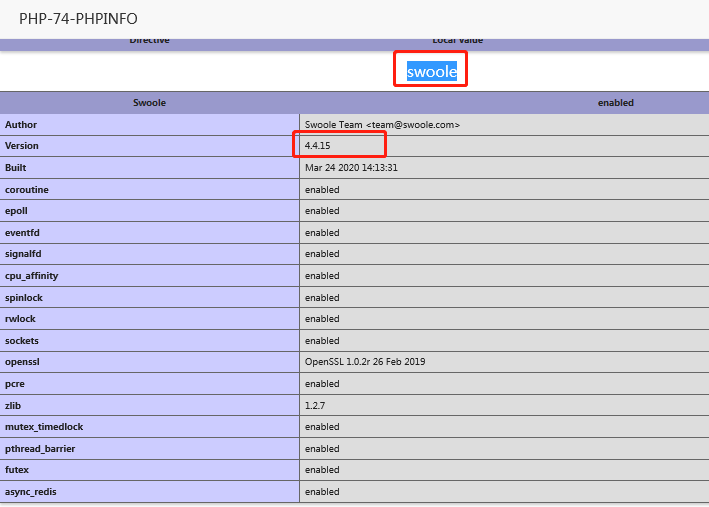The image size is (709, 507).
Task: Select the highlighted swoole heading
Action: pyautogui.click(x=432, y=71)
